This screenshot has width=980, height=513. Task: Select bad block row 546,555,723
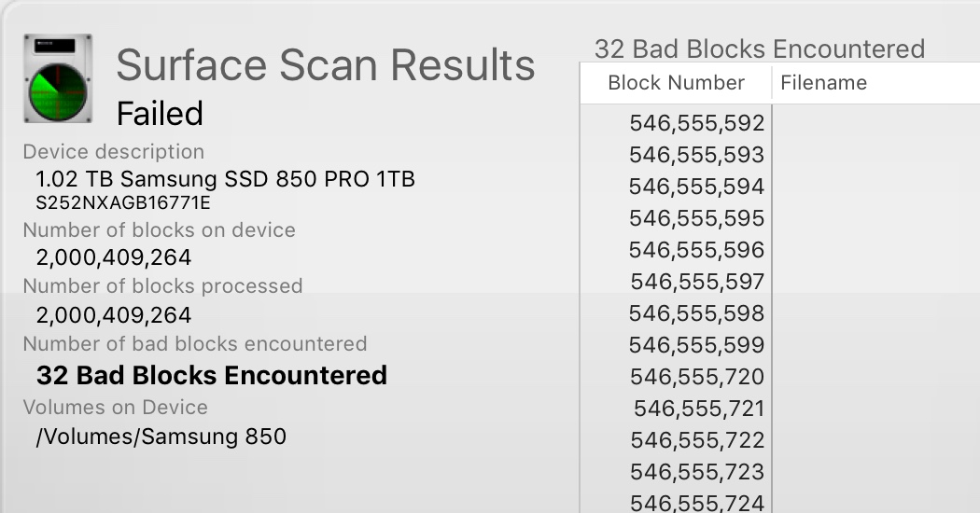click(696, 472)
